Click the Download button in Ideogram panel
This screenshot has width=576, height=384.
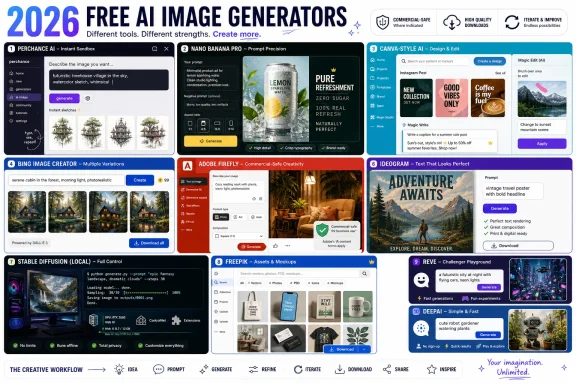click(x=518, y=245)
